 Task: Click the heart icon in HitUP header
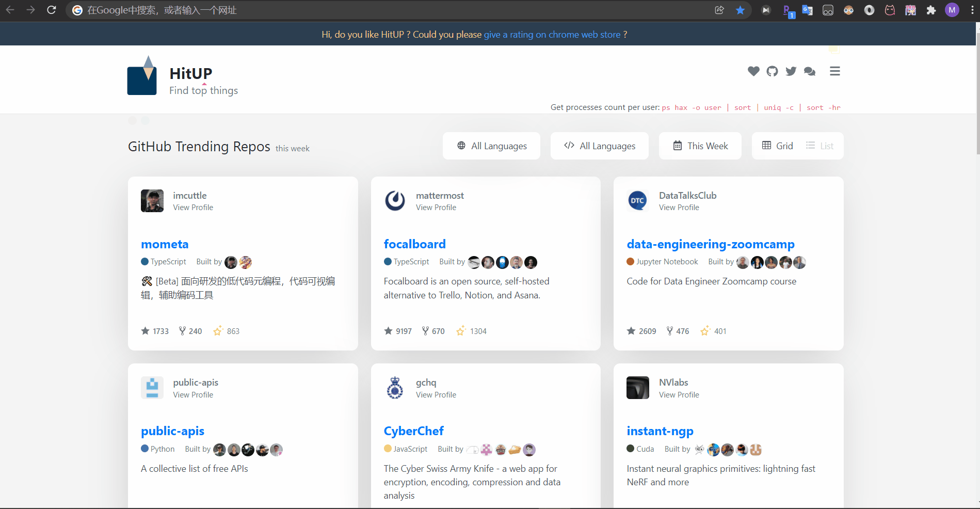tap(753, 71)
